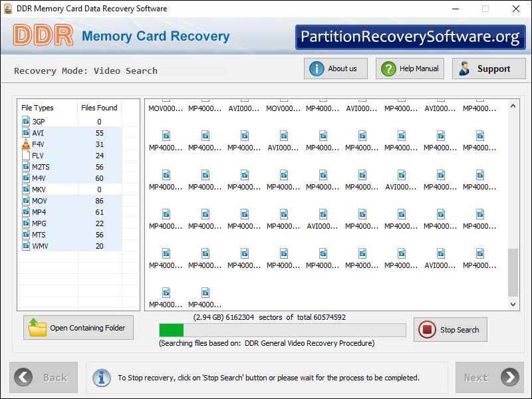
Task: Click the info icon in the bottom status bar
Action: (x=101, y=378)
